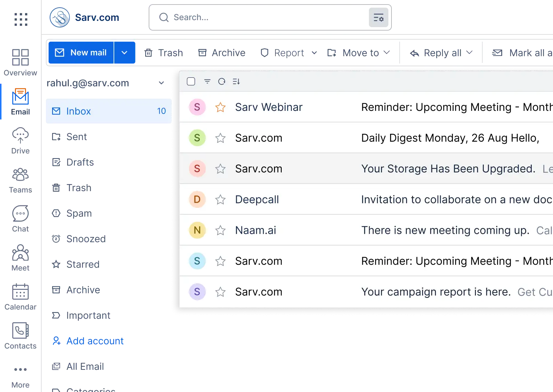Open the All Email folder

pos(109,367)
